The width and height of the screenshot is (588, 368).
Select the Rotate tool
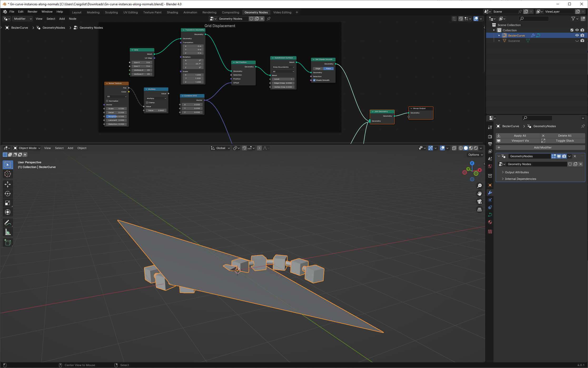click(8, 194)
